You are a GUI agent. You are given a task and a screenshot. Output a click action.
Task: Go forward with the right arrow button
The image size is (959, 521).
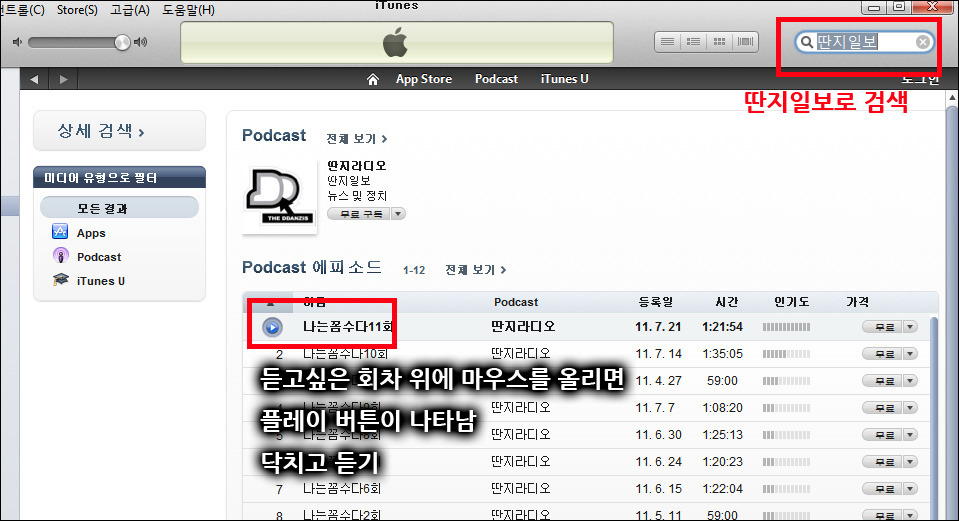point(63,79)
